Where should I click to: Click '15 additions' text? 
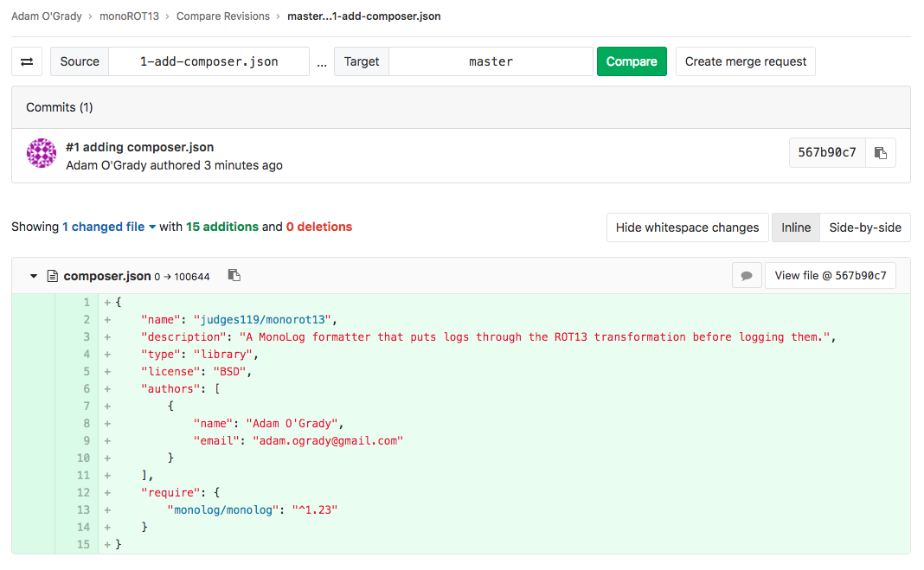222,227
